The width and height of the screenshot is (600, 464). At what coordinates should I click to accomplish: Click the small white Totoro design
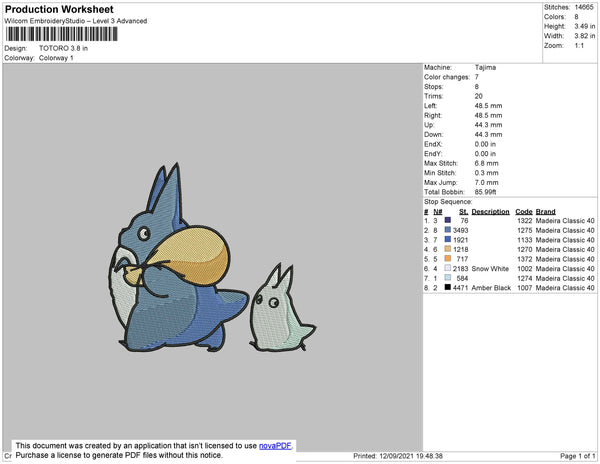point(282,307)
